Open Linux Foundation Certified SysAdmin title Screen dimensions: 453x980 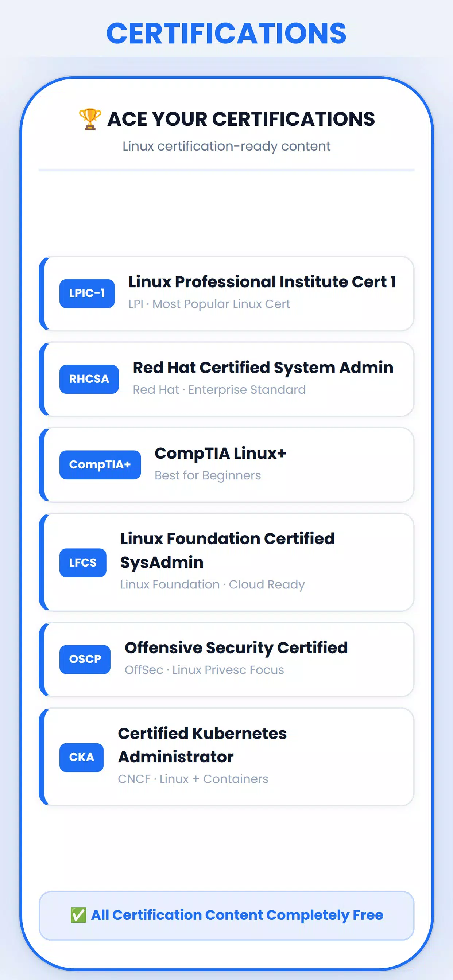227,551
